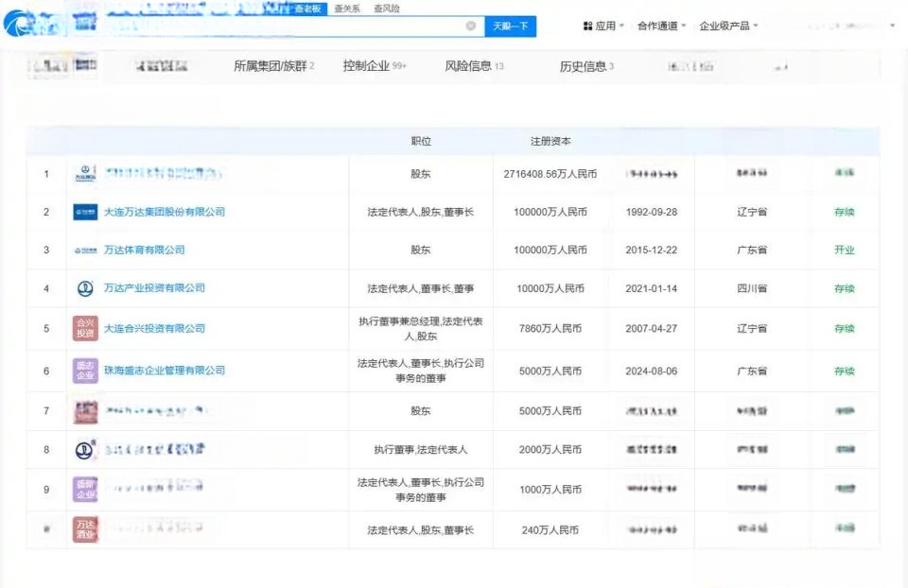Click the 2000万人民币 capital cell
This screenshot has width=908, height=588.
pos(550,450)
